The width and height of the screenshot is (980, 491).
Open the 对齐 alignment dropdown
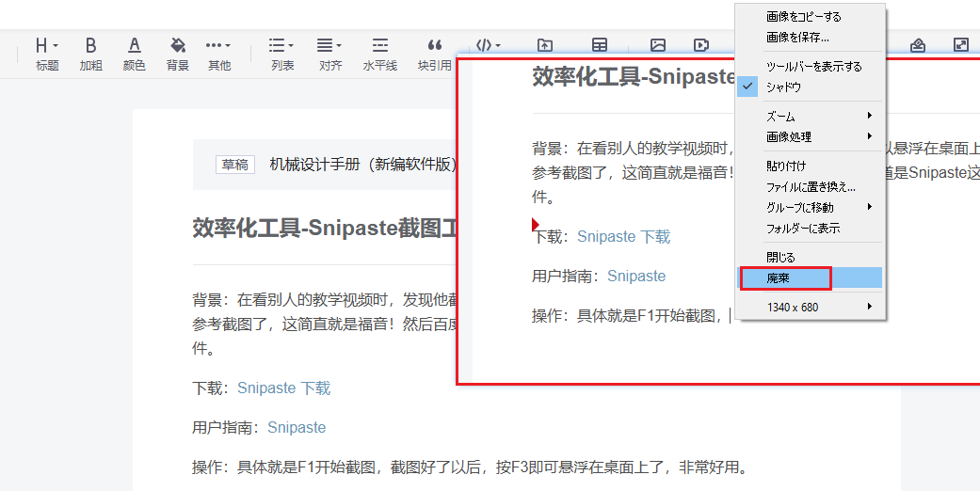point(330,54)
